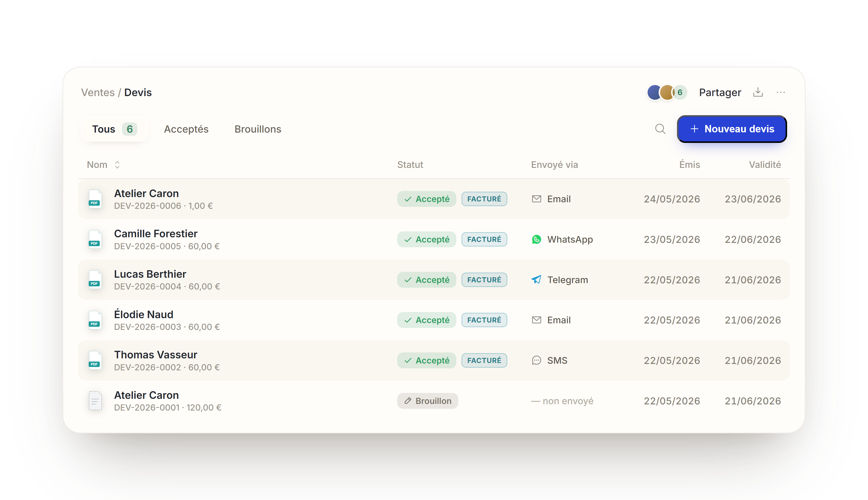This screenshot has height=500, width=868.
Task: Click Accepté badge for Lucas Berthier
Action: (427, 279)
